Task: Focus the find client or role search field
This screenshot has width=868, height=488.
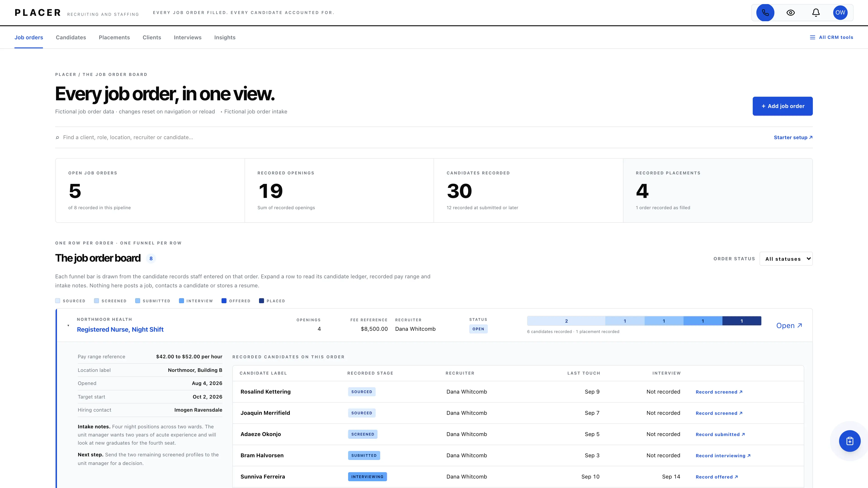Action: (415, 137)
